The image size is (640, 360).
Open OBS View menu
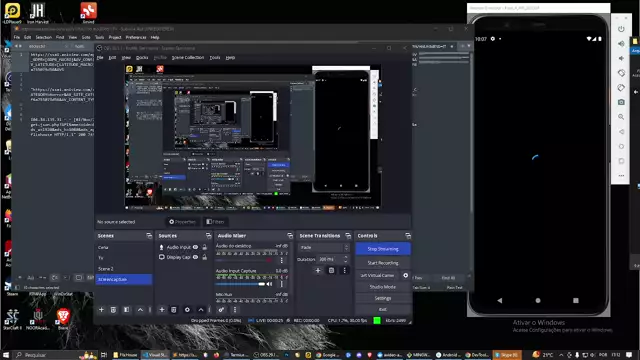[x=126, y=58]
